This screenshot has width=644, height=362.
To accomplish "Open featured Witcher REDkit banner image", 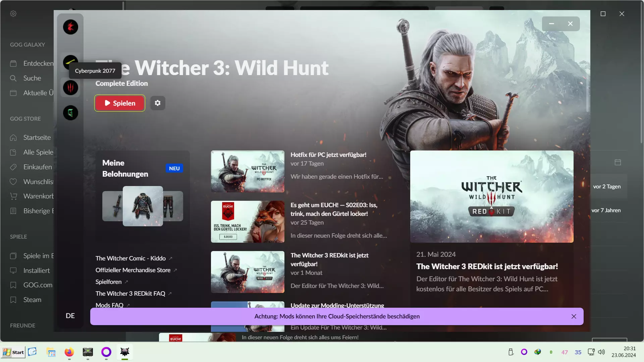I will coord(492,196).
